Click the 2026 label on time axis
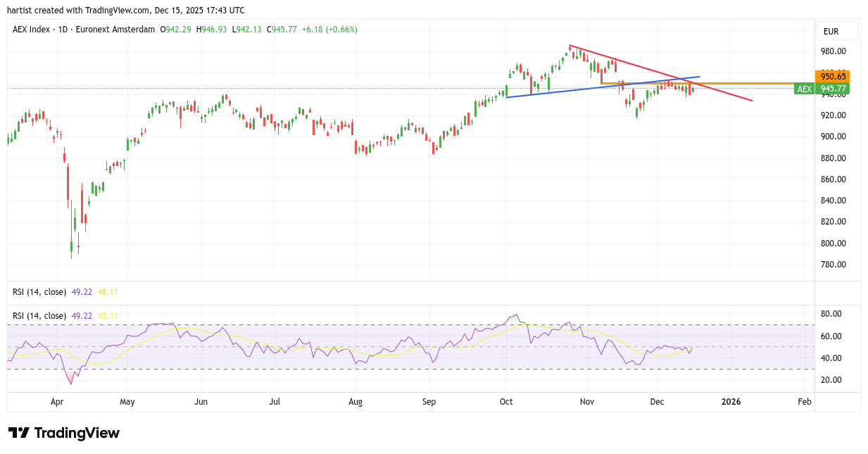This screenshot has height=454, width=868. [731, 402]
